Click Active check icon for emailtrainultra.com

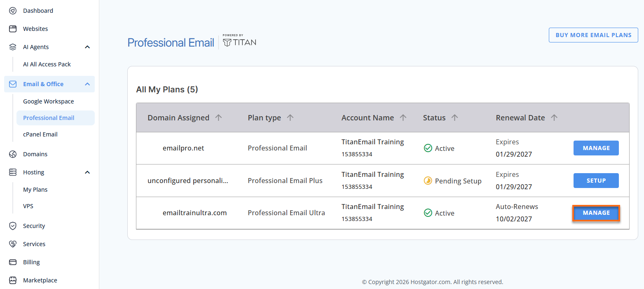coord(428,213)
